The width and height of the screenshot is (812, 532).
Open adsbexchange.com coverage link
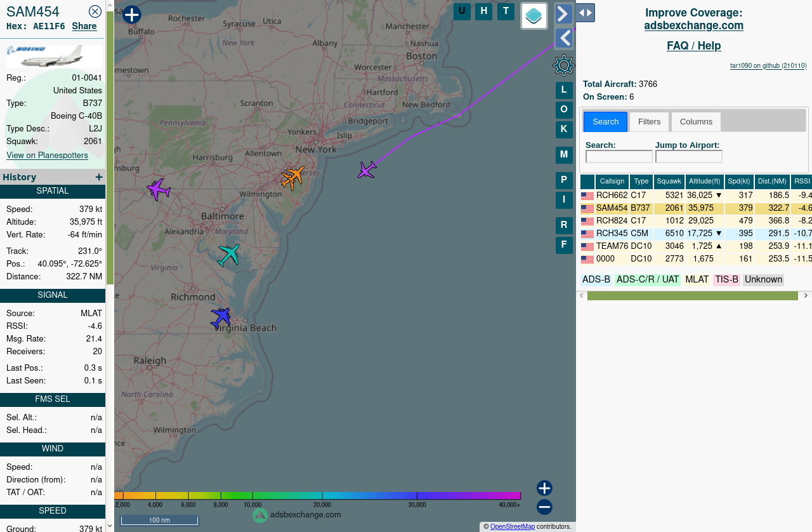pyautogui.click(x=693, y=26)
